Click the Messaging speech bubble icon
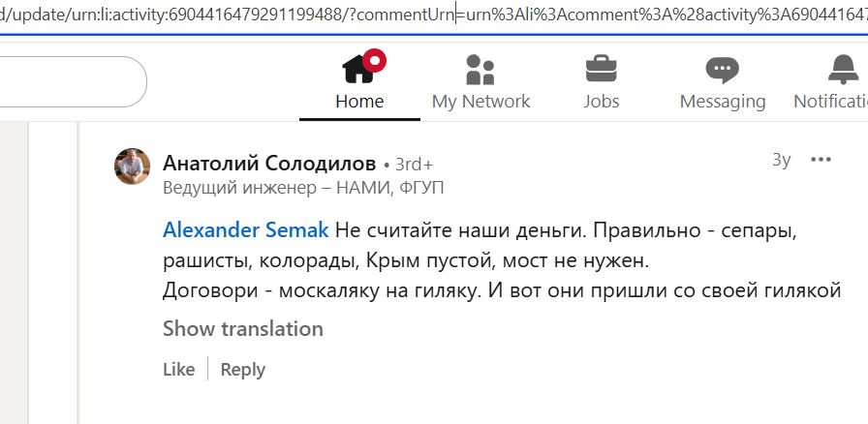The height and width of the screenshot is (424, 868). [x=722, y=70]
